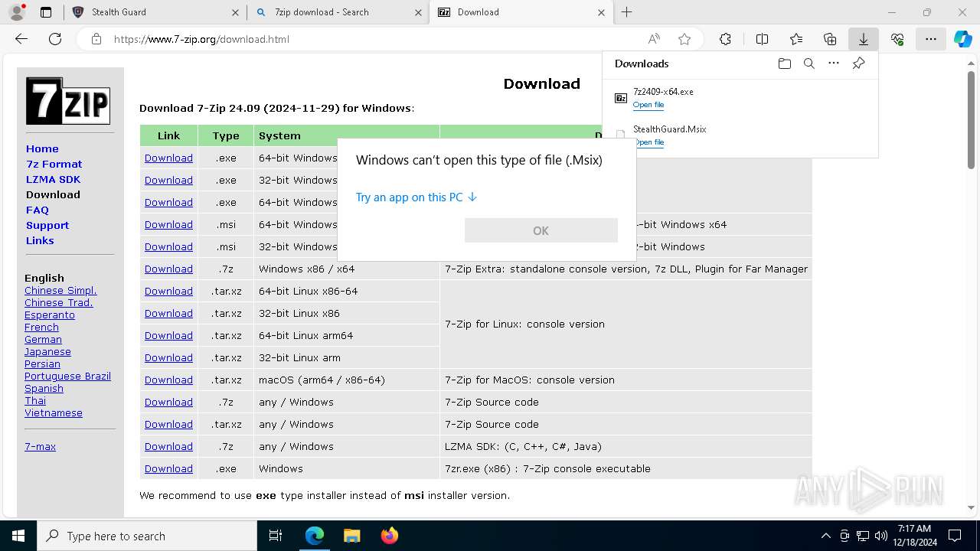Open file for 7z2409-x64.exe

click(648, 105)
